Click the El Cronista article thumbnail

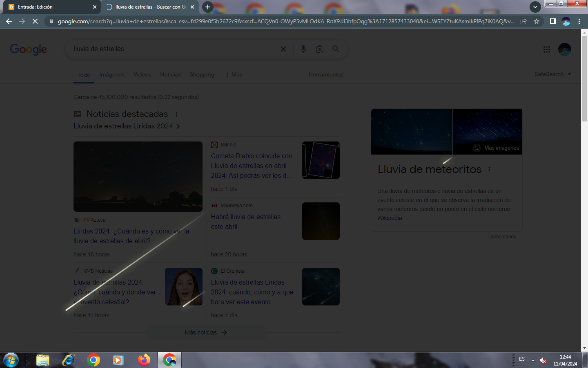tap(321, 287)
